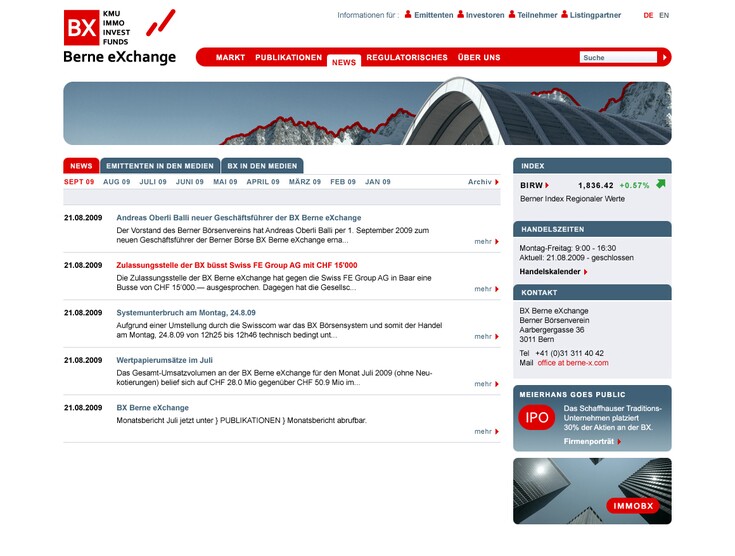
Task: Select the MAI 09 month filter
Action: 225,182
